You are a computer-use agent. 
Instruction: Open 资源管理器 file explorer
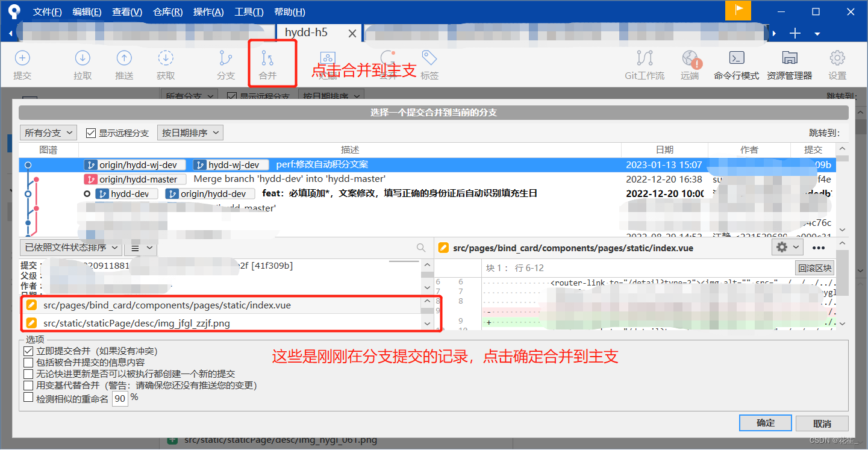[x=789, y=65]
